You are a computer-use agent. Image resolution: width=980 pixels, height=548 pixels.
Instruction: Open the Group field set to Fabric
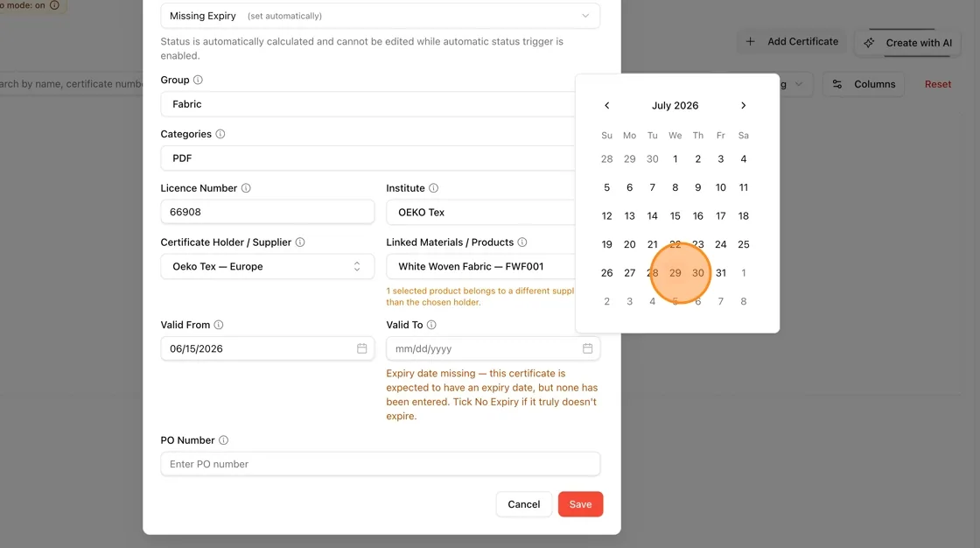368,104
